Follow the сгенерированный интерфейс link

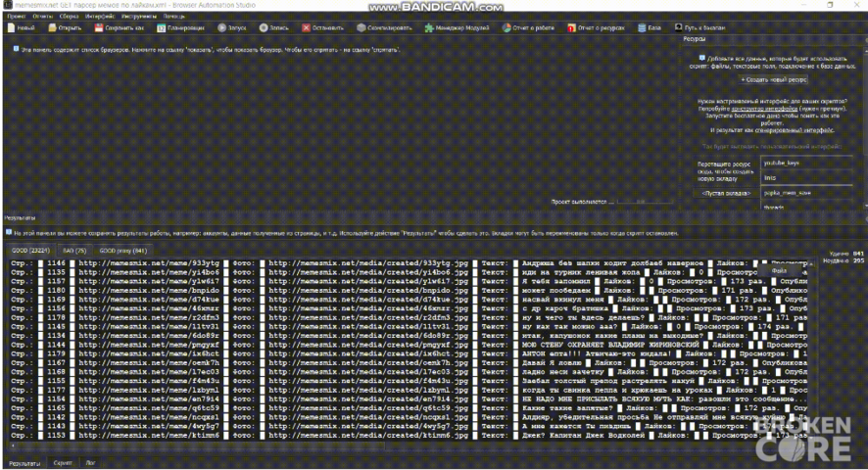pyautogui.click(x=794, y=130)
